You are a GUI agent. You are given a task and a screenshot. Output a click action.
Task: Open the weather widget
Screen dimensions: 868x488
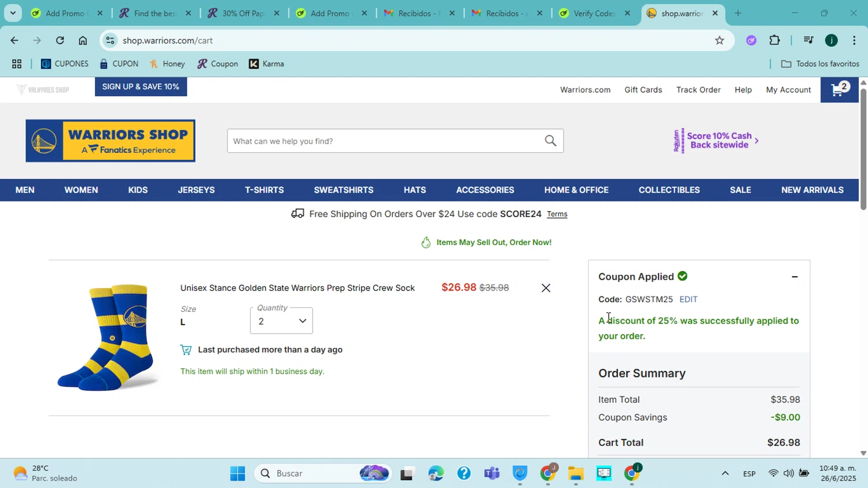[46, 474]
